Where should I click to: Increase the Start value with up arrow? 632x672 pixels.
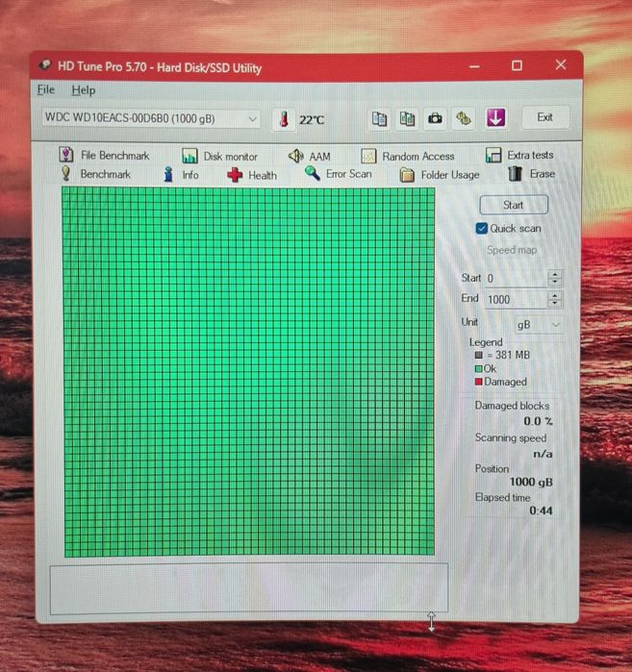pyautogui.click(x=555, y=274)
